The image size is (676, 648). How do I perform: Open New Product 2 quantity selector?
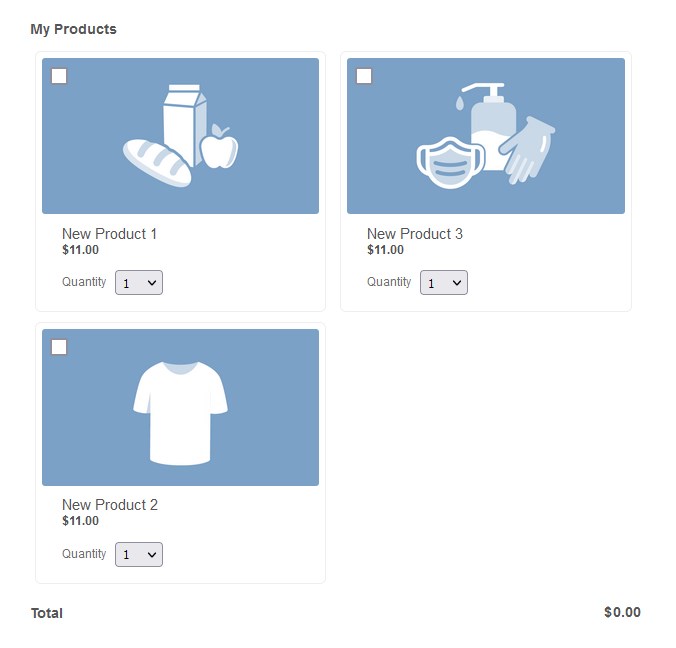pos(139,554)
